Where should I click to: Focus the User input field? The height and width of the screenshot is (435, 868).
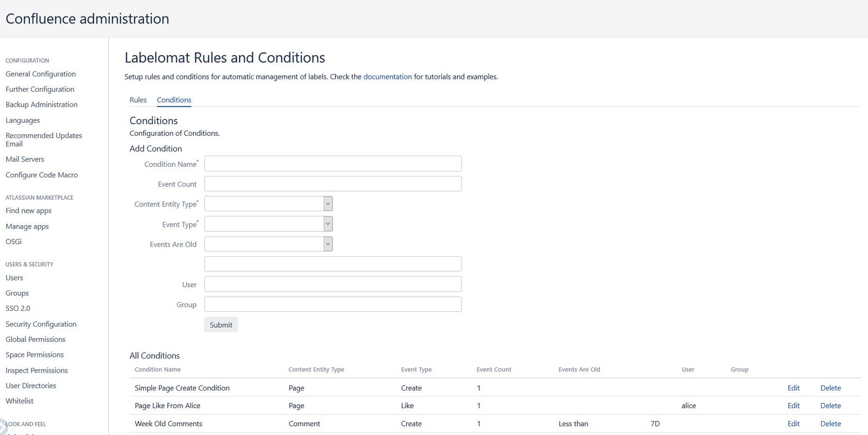(333, 284)
